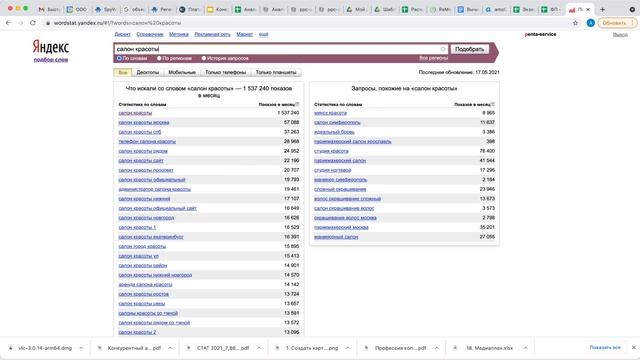The image size is (640, 360).
Task: Select the История запросов radio button
Action: (204, 58)
